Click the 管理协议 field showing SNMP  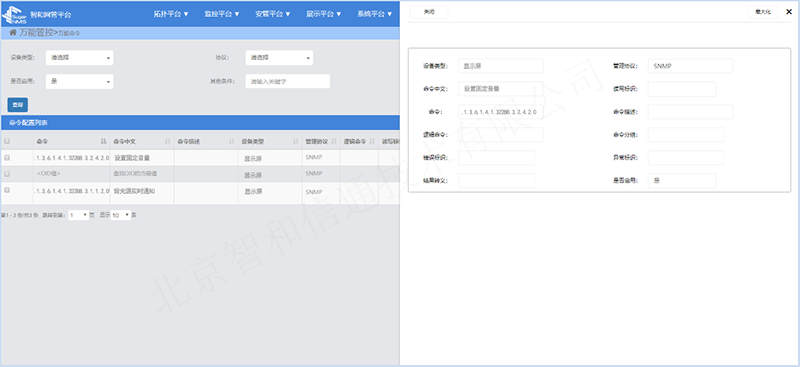coord(690,66)
